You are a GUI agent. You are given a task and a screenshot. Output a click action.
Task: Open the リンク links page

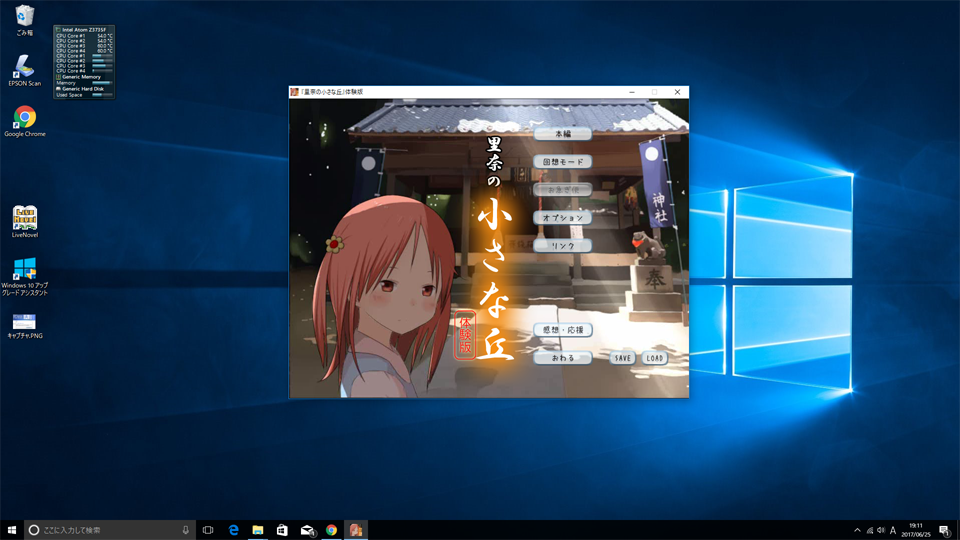point(562,246)
